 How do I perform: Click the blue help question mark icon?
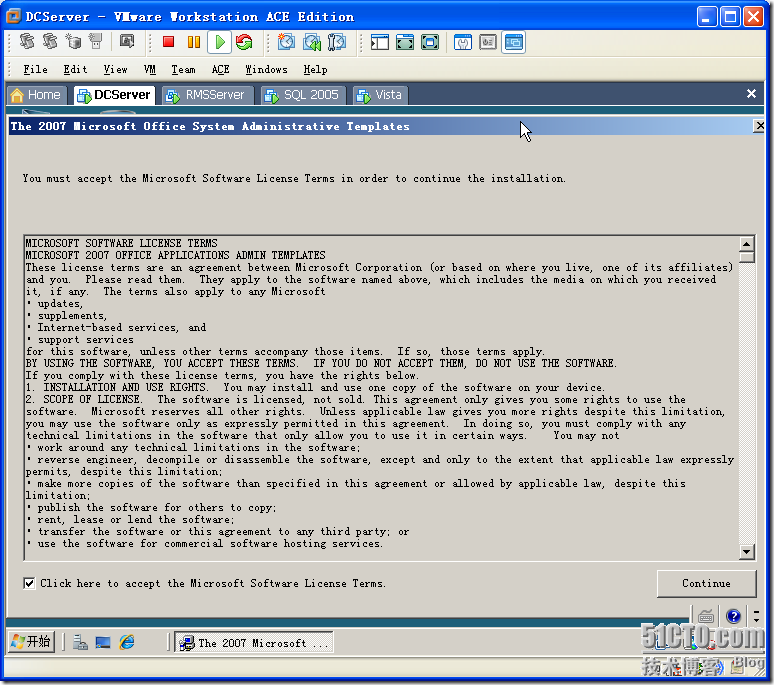(x=734, y=616)
